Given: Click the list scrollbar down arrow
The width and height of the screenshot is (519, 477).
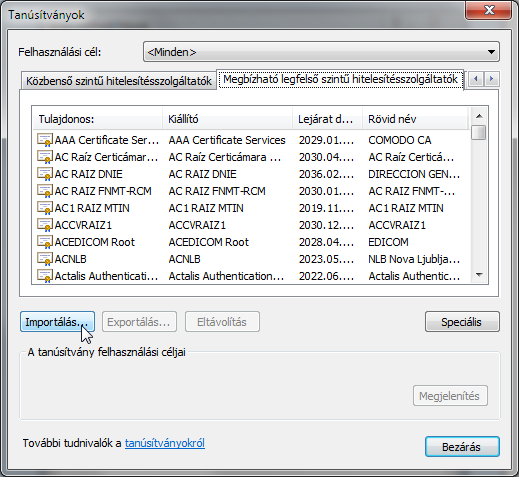Looking at the screenshot, I should pyautogui.click(x=479, y=275).
